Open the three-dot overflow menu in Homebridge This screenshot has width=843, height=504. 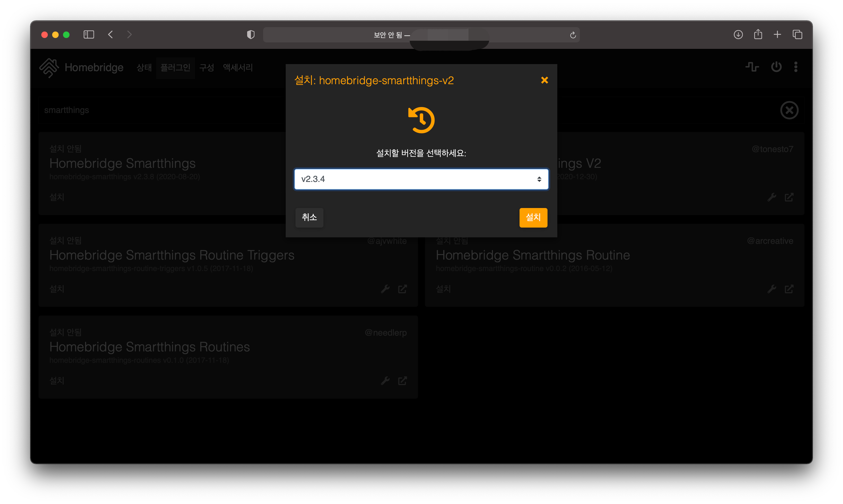click(x=796, y=67)
